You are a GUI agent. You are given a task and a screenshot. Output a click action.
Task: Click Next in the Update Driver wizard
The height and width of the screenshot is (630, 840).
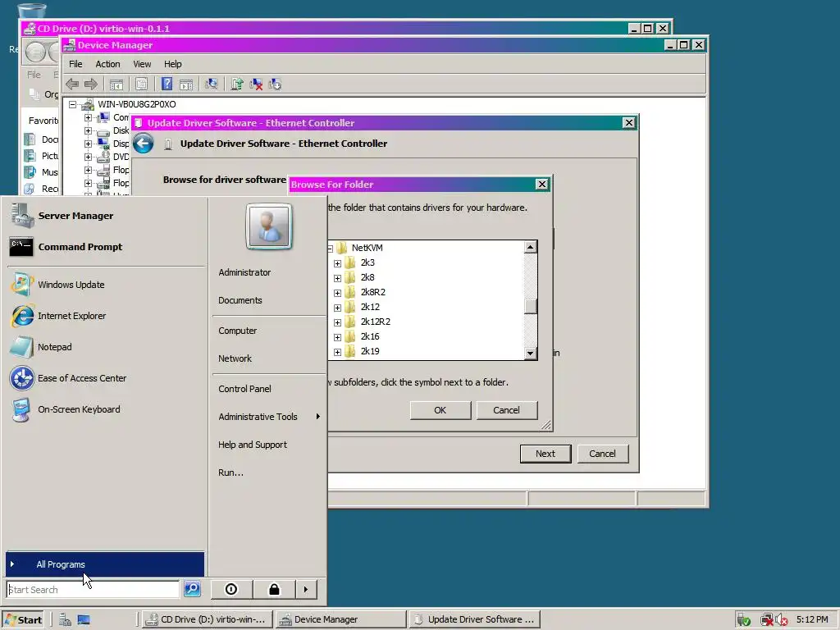(x=546, y=454)
